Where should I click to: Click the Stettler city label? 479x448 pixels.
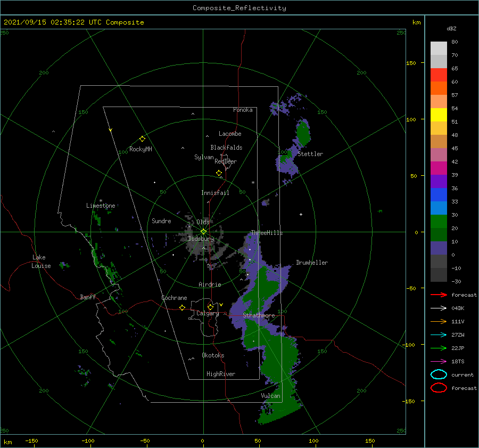(310, 154)
